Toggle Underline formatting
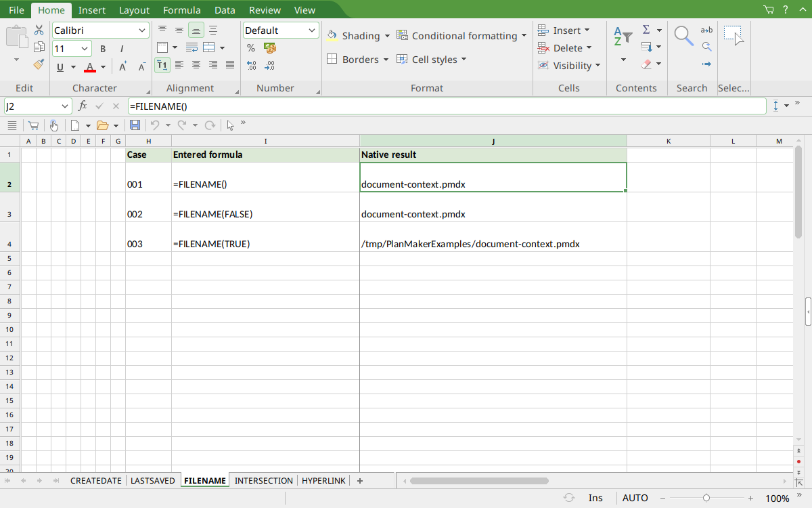Screen dimensions: 812x508 pyautogui.click(x=60, y=67)
